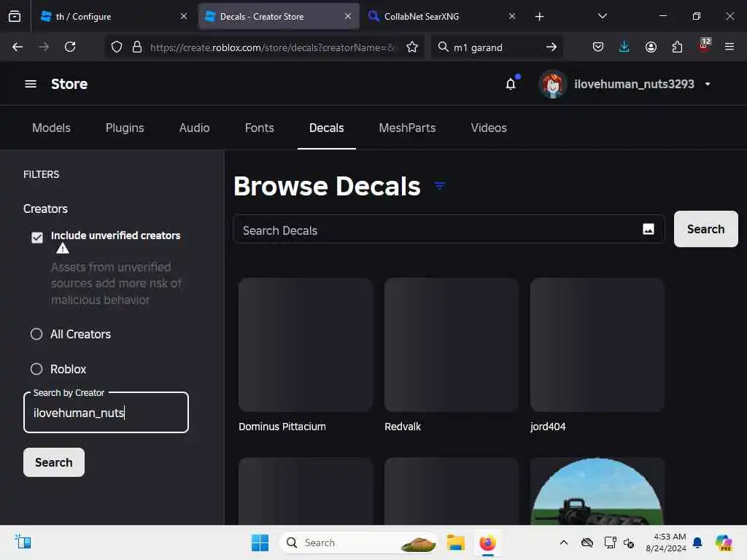
Task: Click the ilovehuman_nuts3293 avatar picture
Action: coord(553,85)
